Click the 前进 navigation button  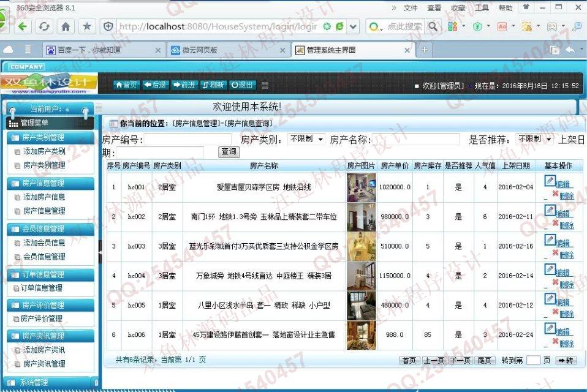[184, 85]
